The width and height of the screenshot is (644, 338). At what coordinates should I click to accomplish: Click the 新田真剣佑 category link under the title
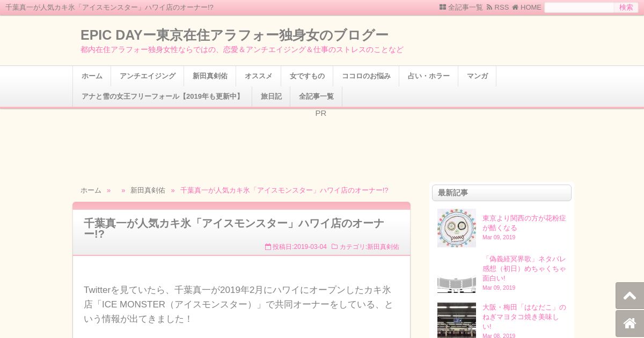383,247
